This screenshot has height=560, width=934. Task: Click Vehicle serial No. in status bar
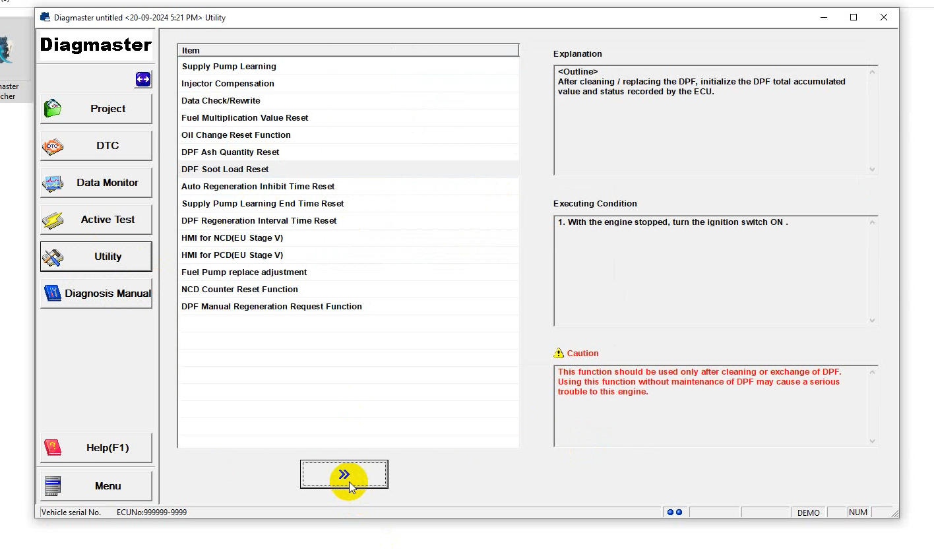pyautogui.click(x=71, y=513)
